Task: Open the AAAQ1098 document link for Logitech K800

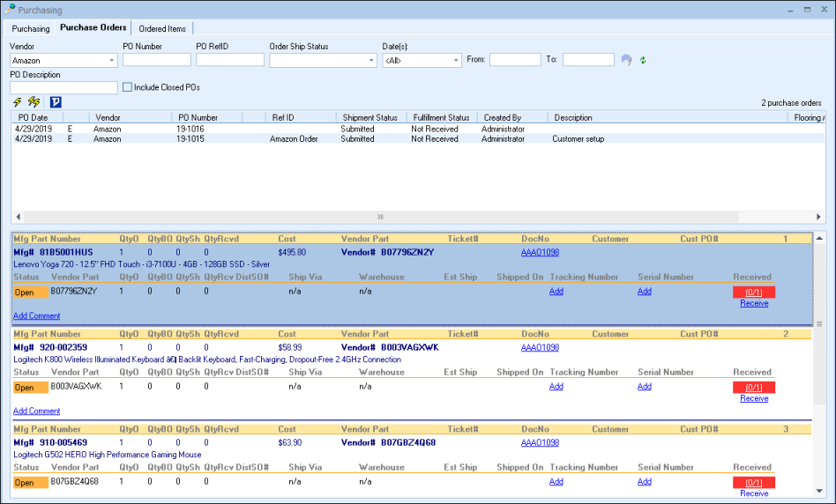Action: (x=540, y=347)
